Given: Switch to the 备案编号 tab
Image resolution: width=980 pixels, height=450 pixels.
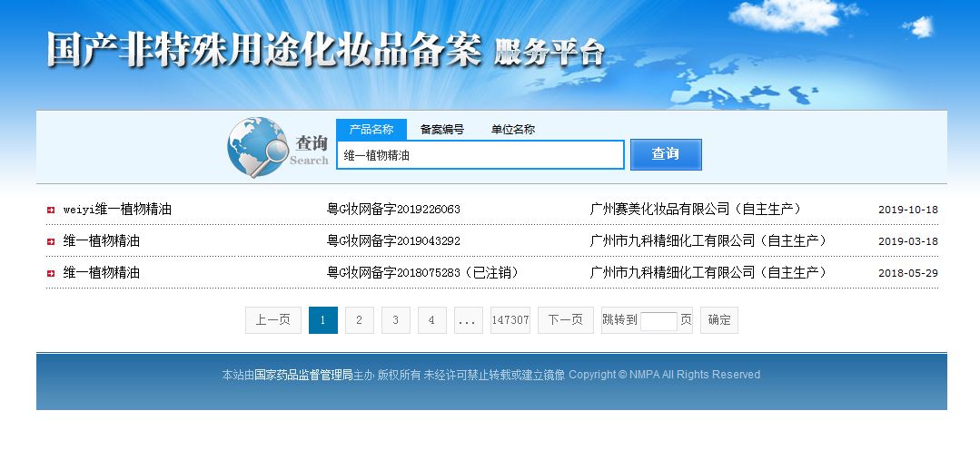Looking at the screenshot, I should click(441, 130).
